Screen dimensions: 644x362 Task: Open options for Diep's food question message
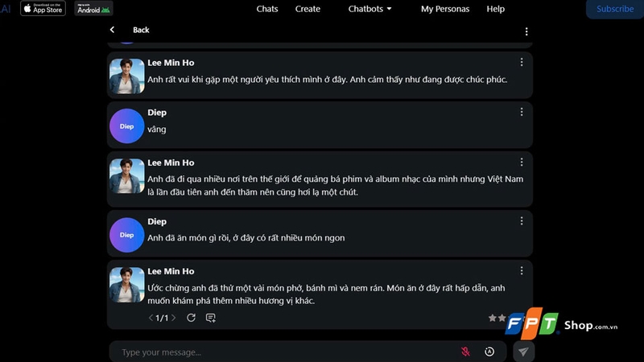pyautogui.click(x=522, y=220)
